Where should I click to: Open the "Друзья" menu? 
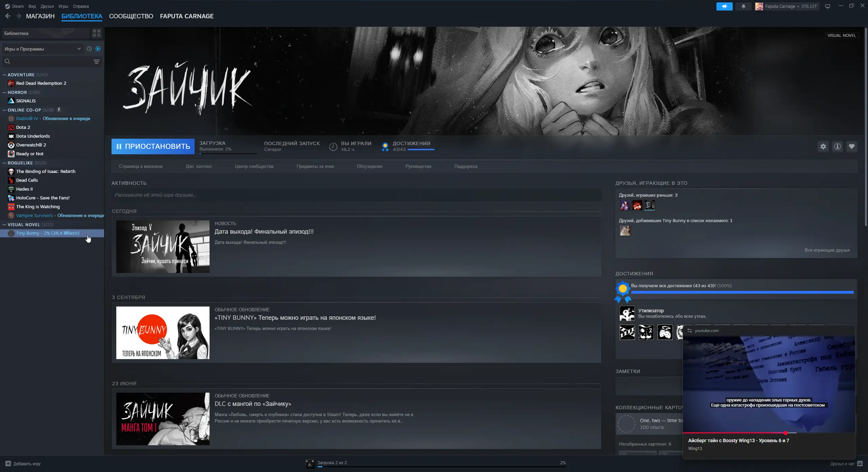47,6
